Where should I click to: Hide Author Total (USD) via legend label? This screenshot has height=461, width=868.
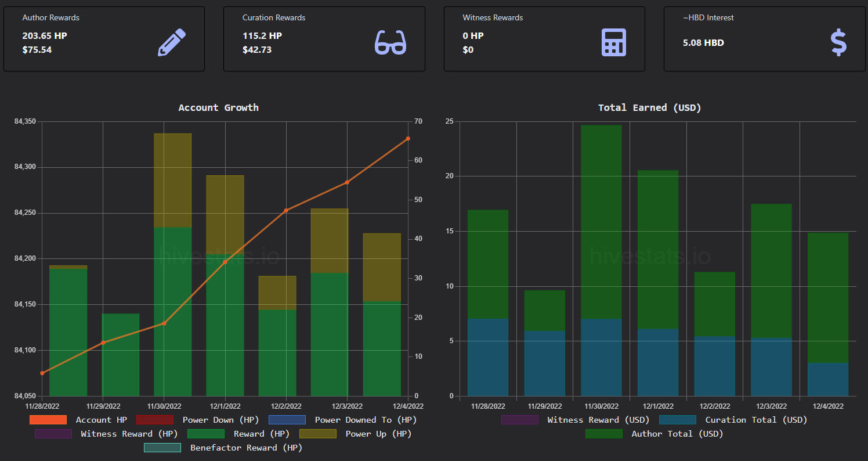(x=678, y=434)
